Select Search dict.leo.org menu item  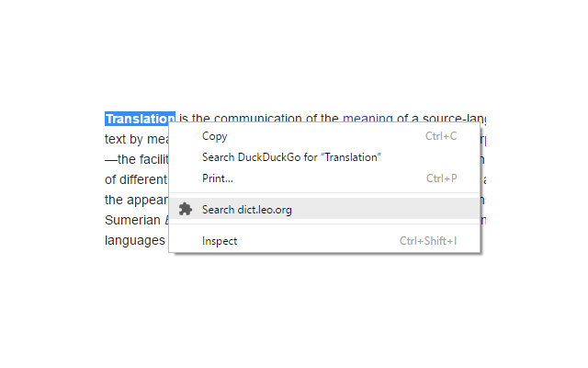coord(324,209)
